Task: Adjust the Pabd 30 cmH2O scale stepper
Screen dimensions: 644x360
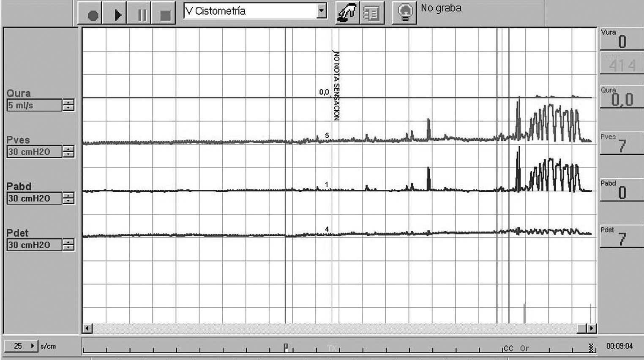Action: tap(68, 198)
